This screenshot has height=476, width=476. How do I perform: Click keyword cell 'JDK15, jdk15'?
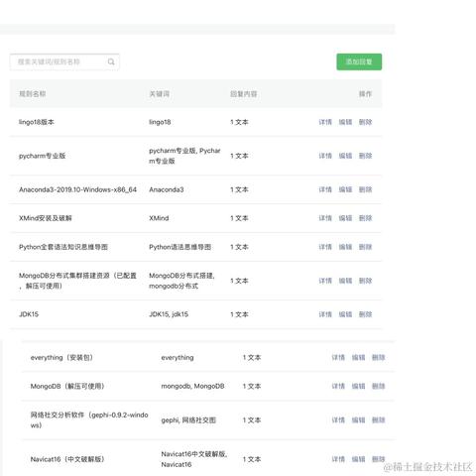(x=169, y=314)
